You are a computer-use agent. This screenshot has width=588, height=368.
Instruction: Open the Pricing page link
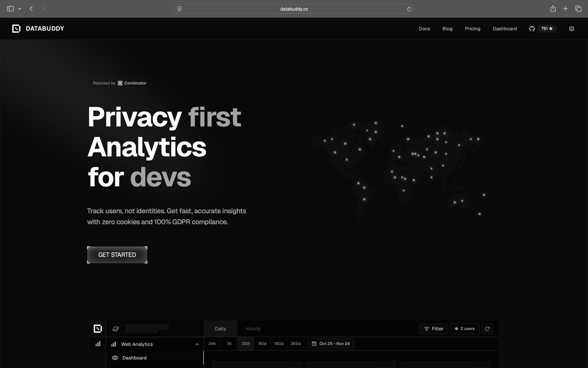tap(473, 29)
